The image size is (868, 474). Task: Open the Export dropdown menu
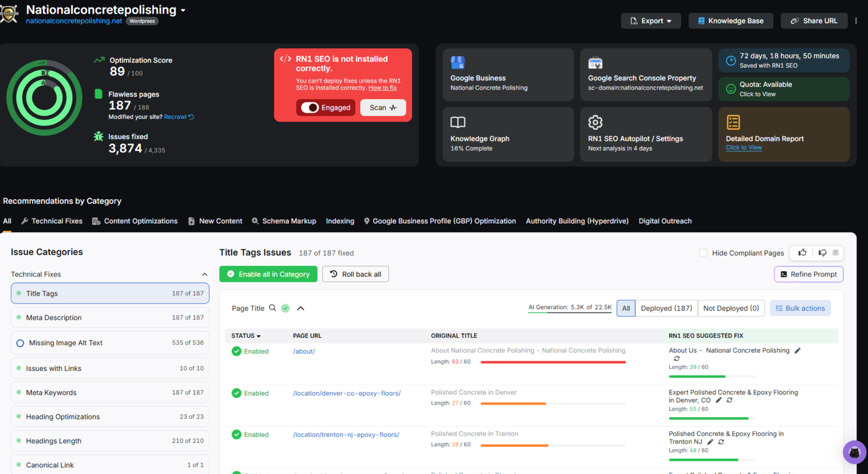pos(650,21)
